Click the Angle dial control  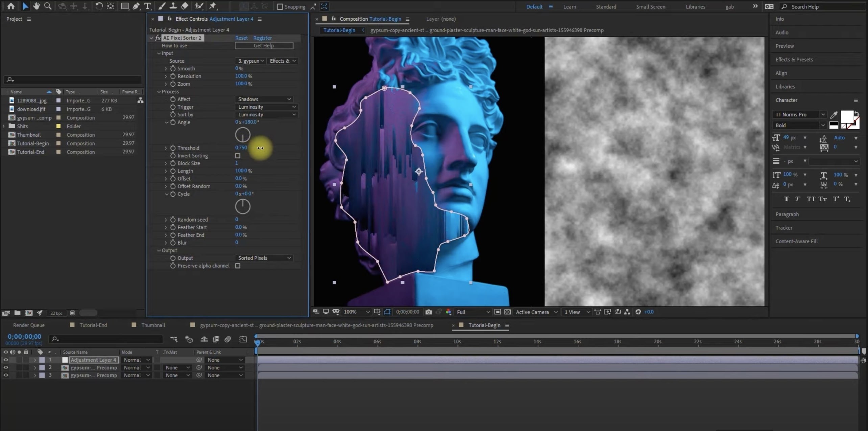(x=243, y=135)
